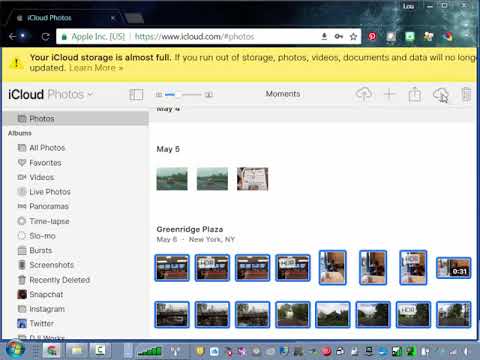This screenshot has height=360, width=480.
Task: Click the upload to iCloud icon
Action: tap(364, 94)
